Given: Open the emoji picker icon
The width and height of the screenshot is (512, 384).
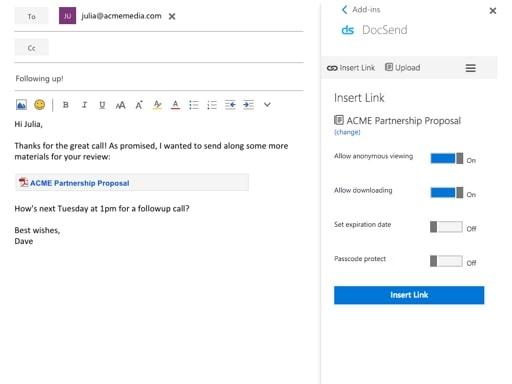Looking at the screenshot, I should point(40,105).
